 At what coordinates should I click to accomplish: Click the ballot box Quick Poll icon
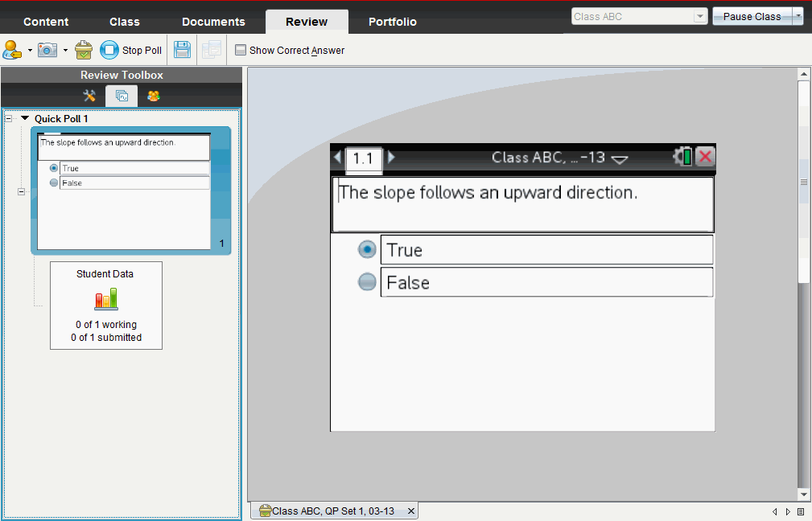click(84, 50)
